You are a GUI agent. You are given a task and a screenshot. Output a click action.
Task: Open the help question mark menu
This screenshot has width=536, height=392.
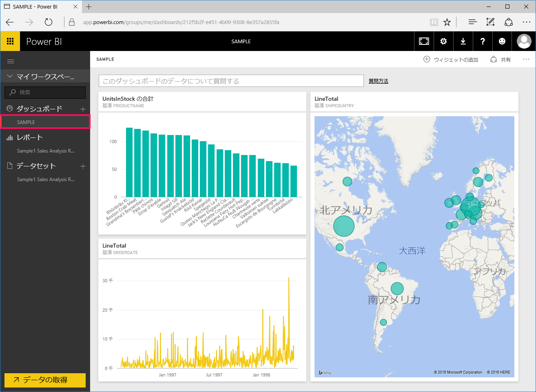483,41
